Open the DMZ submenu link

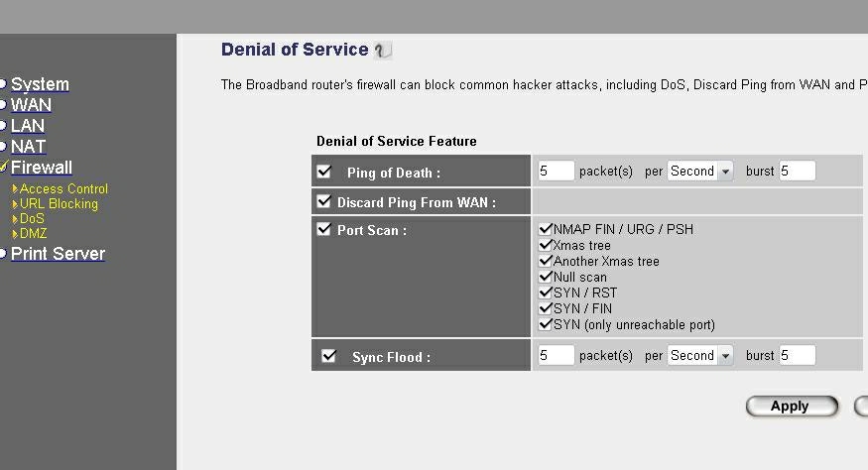33,233
